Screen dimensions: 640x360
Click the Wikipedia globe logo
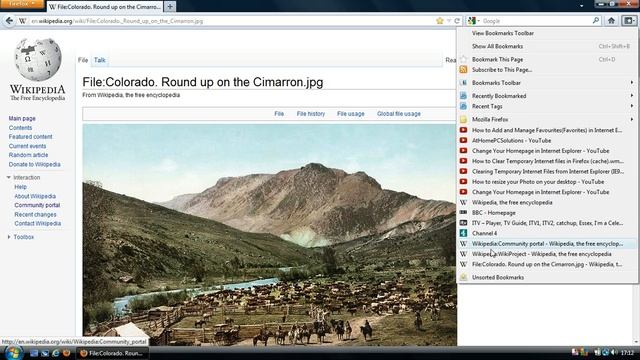[38, 60]
